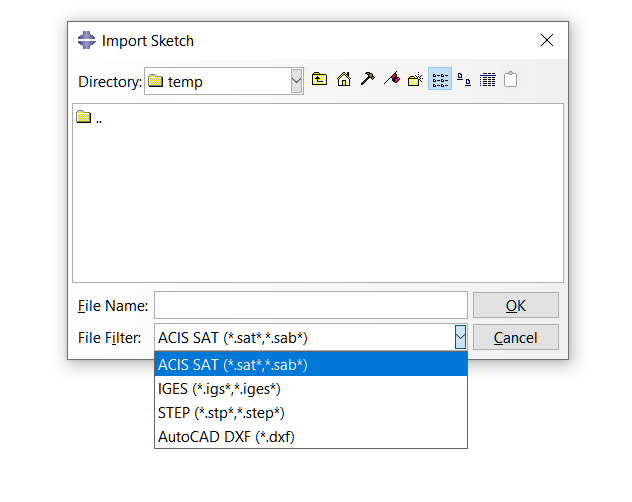Image resolution: width=632 pixels, height=502 pixels.
Task: Switch to small icon list view
Action: pos(440,79)
